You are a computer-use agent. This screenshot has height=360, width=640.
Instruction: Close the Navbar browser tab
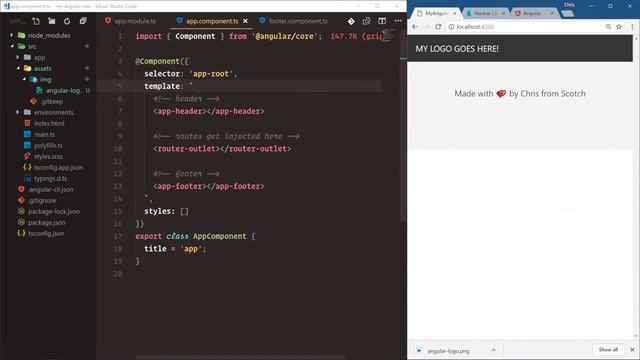(503, 13)
